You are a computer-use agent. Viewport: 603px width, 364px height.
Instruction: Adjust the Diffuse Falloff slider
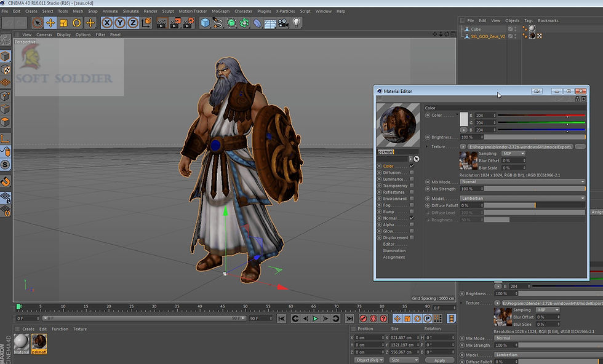(535, 205)
